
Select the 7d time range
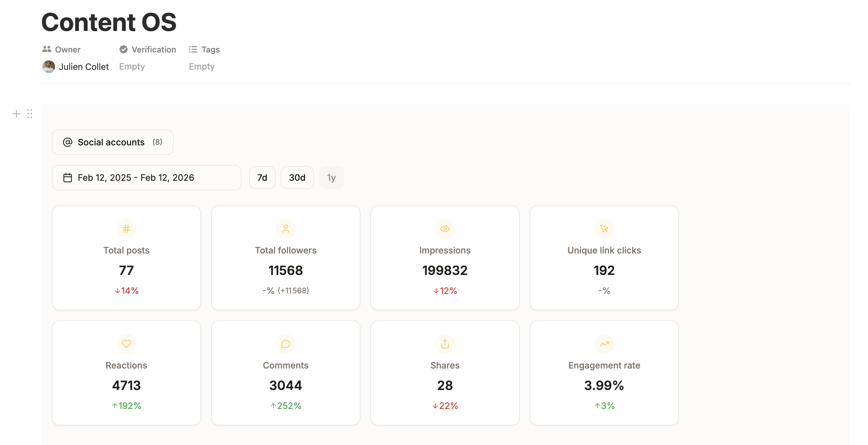coord(262,178)
